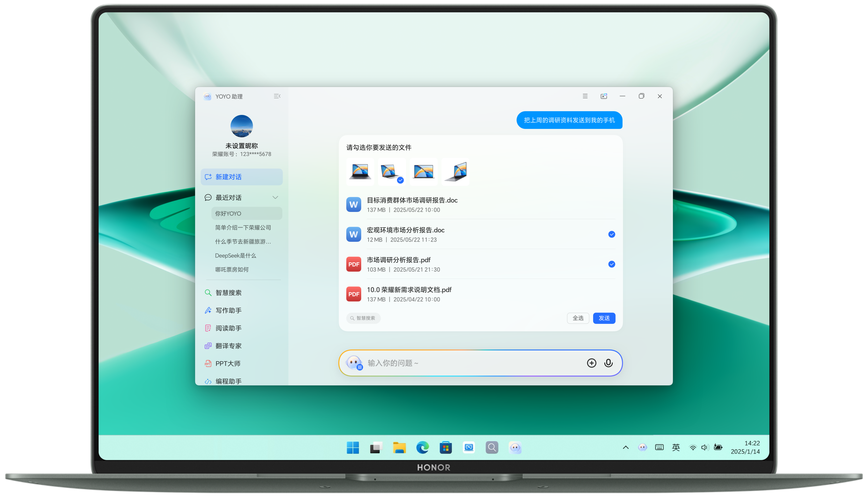Open 阅读助手 reading assistant
Screen dimensions: 868x497
[x=228, y=328]
